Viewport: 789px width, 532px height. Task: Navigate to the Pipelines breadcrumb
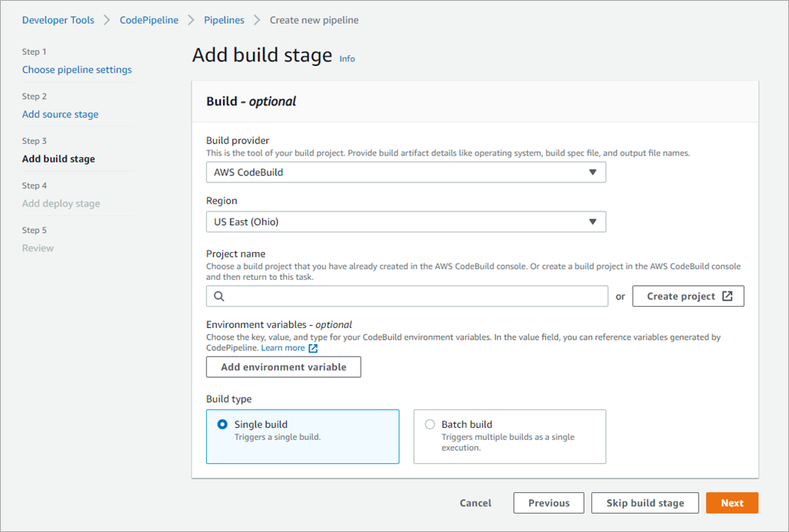point(224,20)
